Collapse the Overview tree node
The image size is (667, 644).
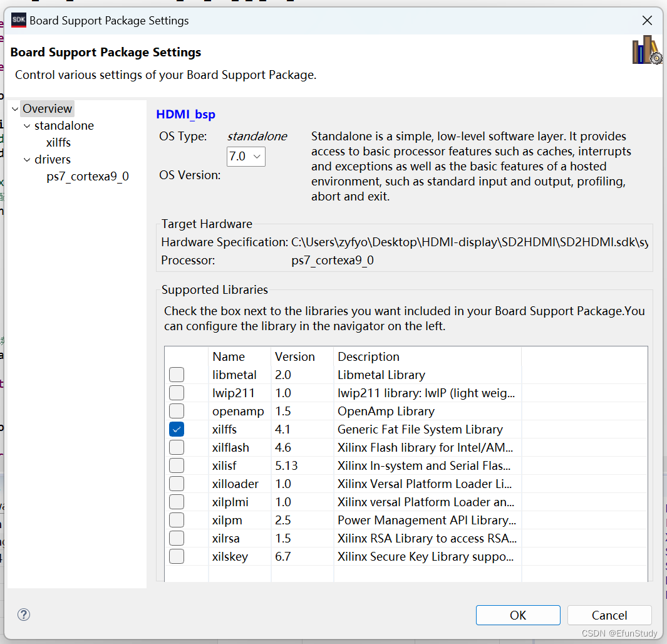coord(15,109)
